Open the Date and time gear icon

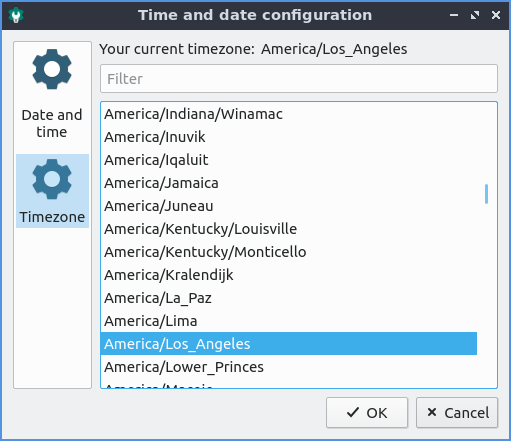(x=52, y=69)
